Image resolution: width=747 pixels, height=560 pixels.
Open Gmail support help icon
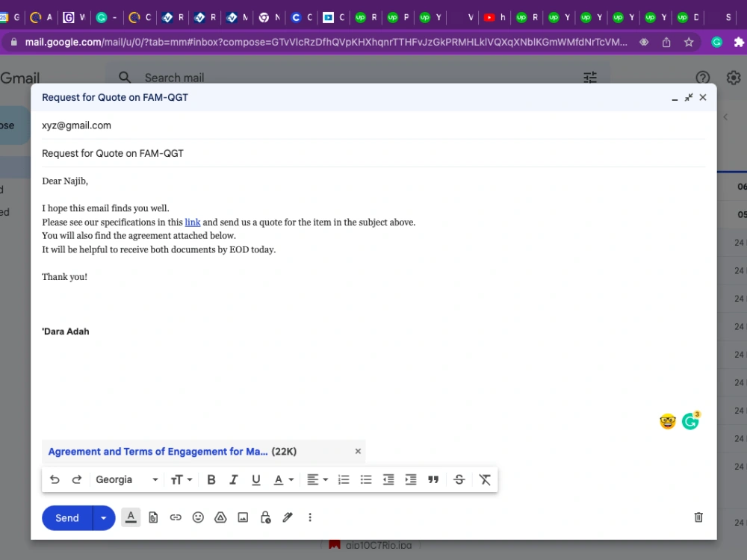coord(703,78)
